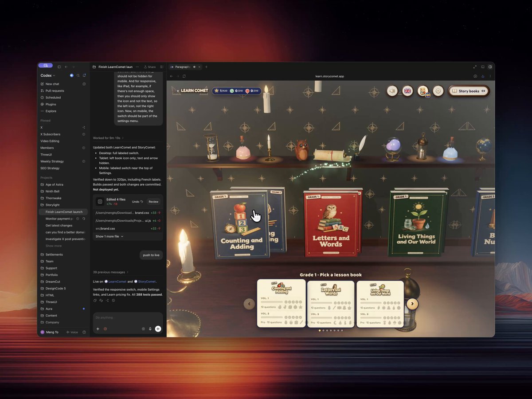Click the microphone dictation icon in composer
532x399 pixels.
point(150,329)
